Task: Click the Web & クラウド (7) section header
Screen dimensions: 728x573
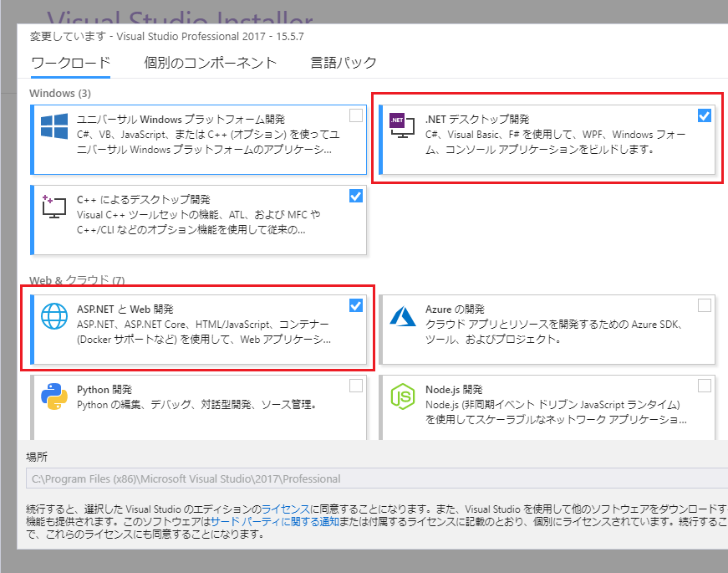Action: point(77,280)
